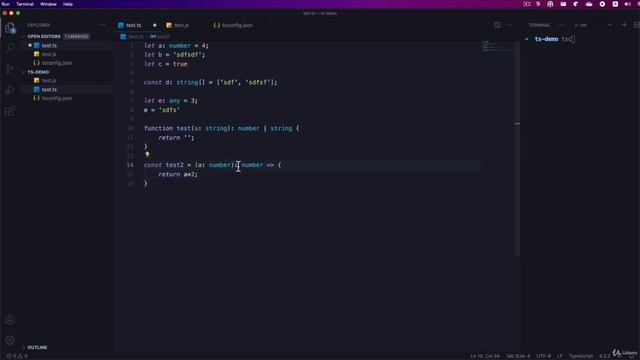Click the unsaved dot on test.ts tab
The width and height of the screenshot is (640, 360).
155,25
